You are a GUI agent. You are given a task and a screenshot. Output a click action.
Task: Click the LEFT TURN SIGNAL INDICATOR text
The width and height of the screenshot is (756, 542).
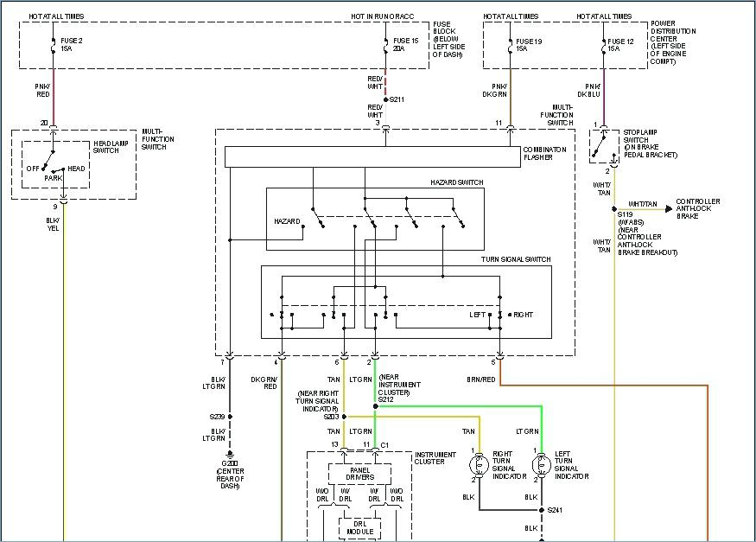click(x=571, y=465)
